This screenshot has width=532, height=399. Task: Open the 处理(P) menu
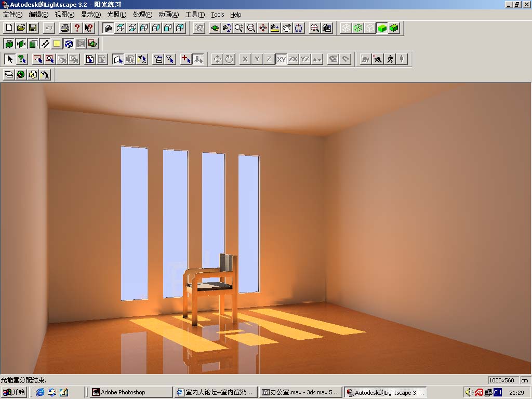click(142, 15)
